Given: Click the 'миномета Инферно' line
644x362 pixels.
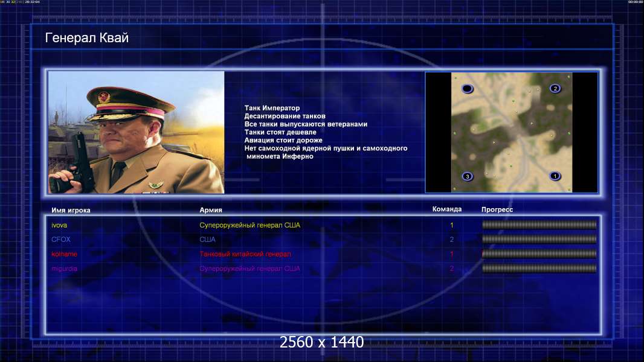Looking at the screenshot, I should tap(280, 156).
